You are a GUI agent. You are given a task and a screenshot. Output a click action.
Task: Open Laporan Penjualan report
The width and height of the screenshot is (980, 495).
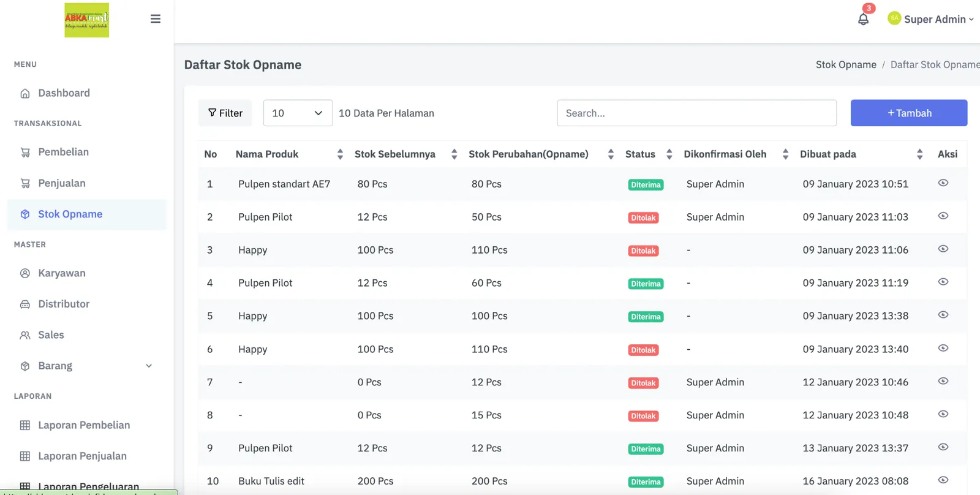(x=82, y=456)
